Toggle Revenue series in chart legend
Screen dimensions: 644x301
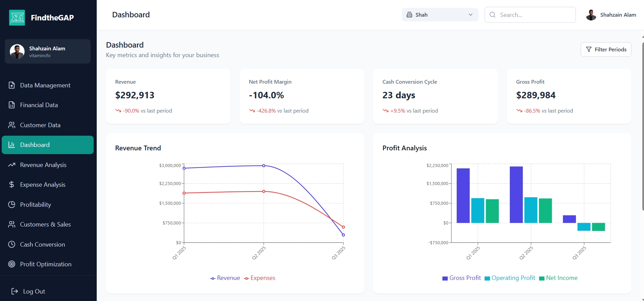pos(225,278)
